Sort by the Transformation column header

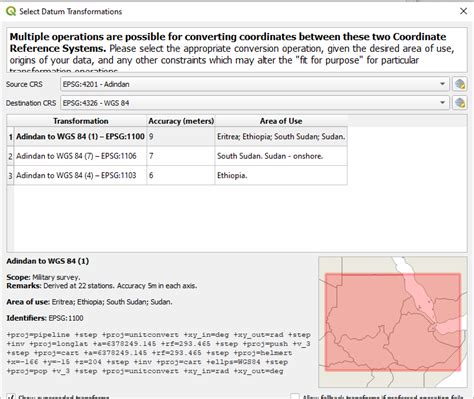click(80, 121)
